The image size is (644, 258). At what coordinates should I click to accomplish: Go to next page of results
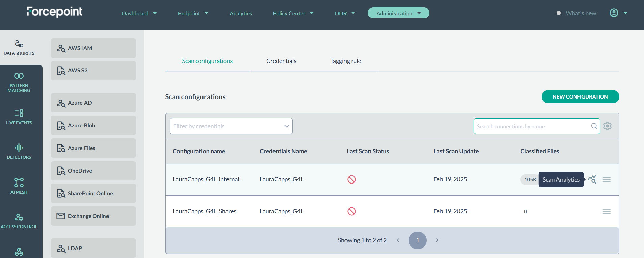click(437, 240)
